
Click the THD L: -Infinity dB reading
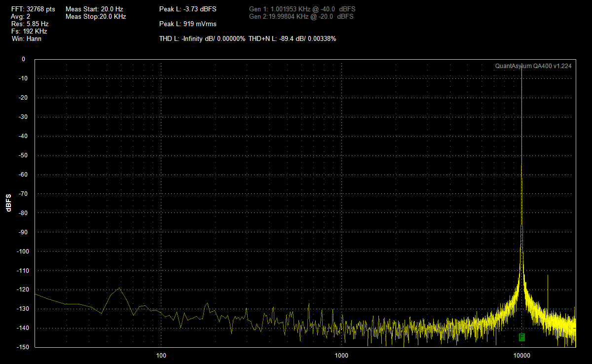(x=202, y=38)
